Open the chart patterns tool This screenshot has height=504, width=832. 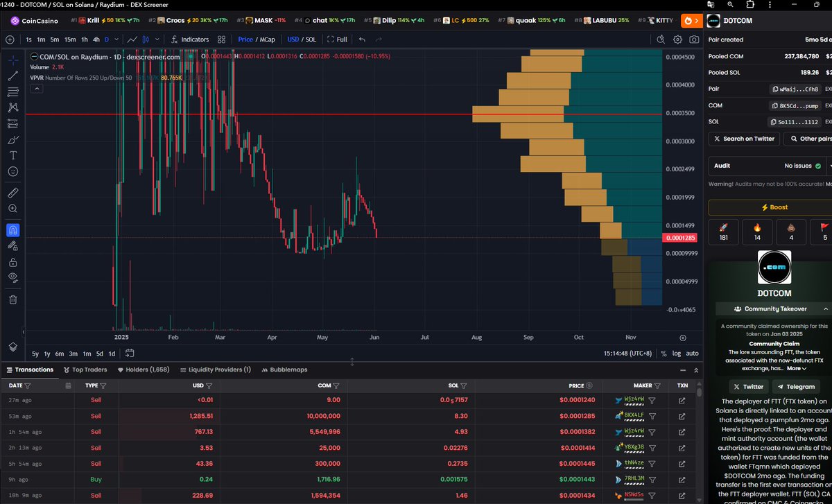[x=12, y=107]
